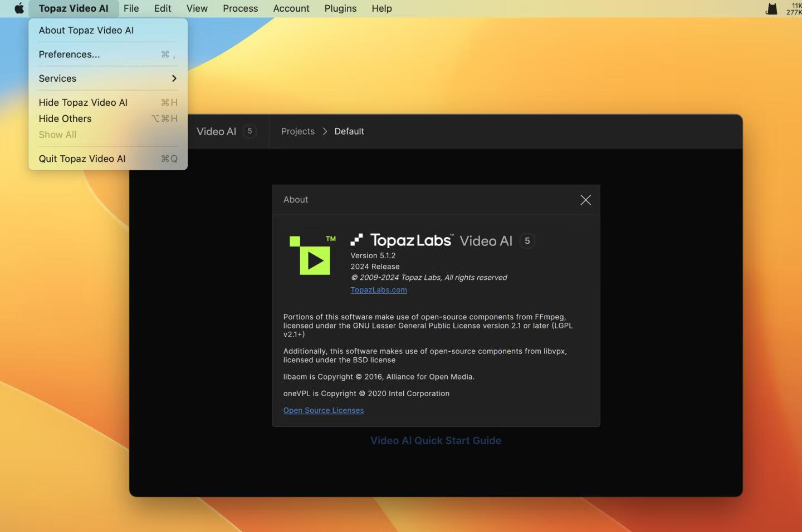Open the Open Source Licenses link
This screenshot has width=802, height=532.
click(x=324, y=410)
